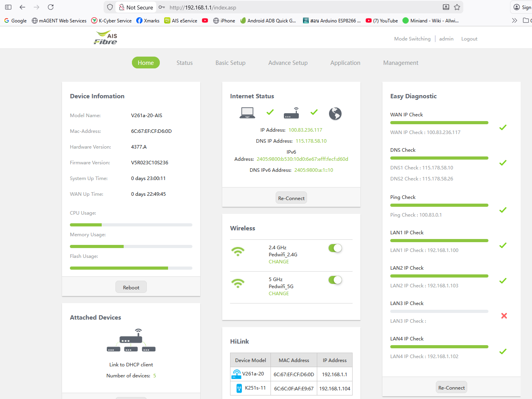532x399 pixels.
Task: Click Mode Switching link
Action: click(x=412, y=39)
